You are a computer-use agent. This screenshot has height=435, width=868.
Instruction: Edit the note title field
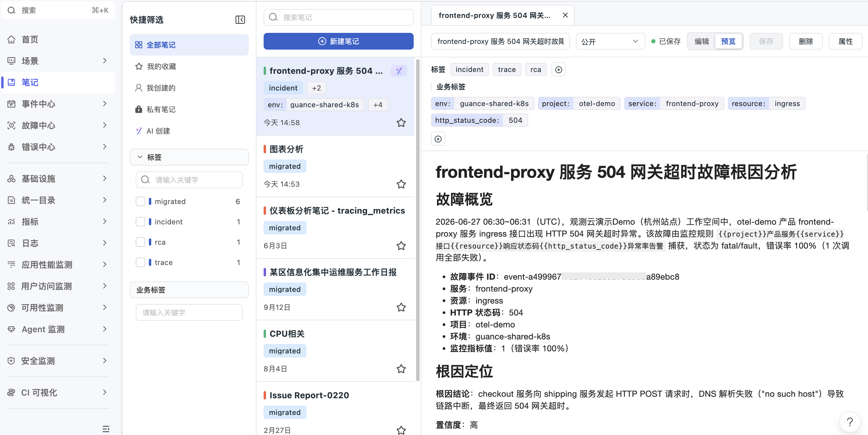coord(500,42)
